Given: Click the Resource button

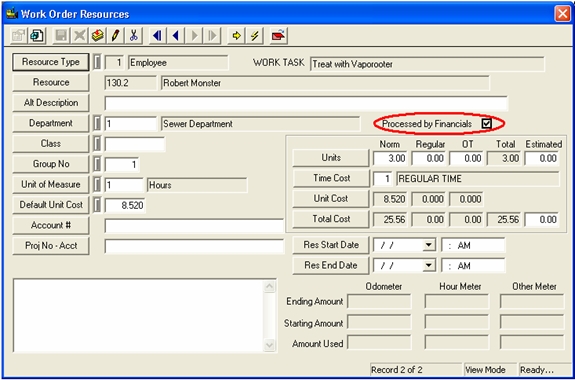Looking at the screenshot, I should point(51,83).
